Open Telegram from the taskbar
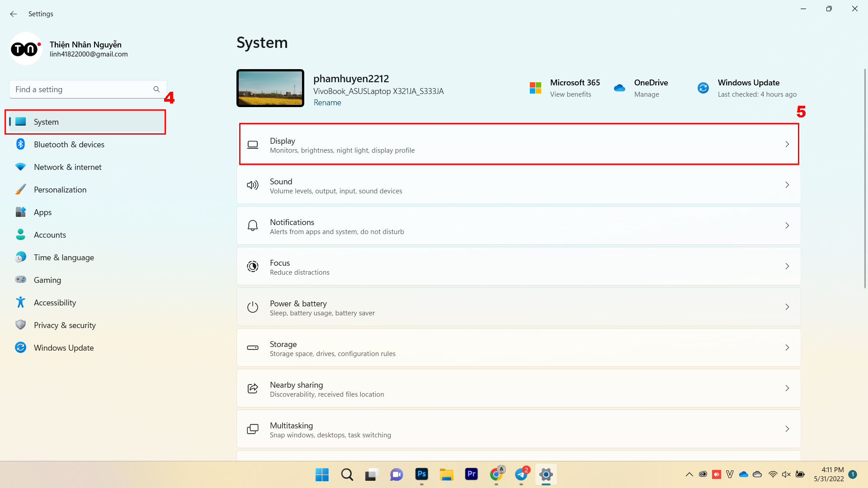The width and height of the screenshot is (868, 488). pyautogui.click(x=521, y=474)
